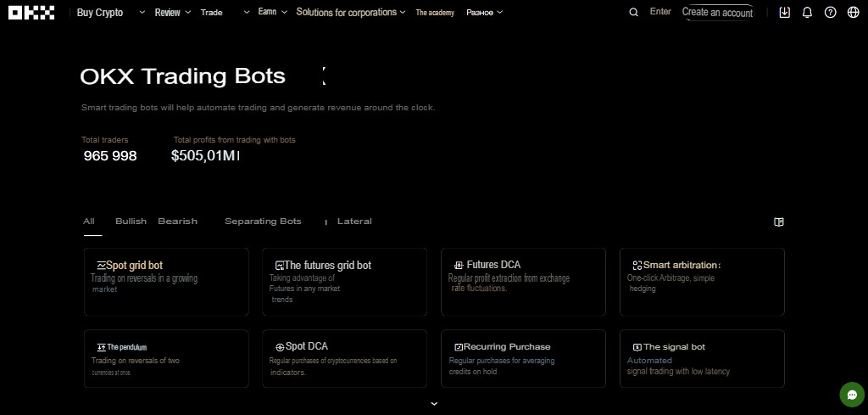Open the bot guide book icon
This screenshot has width=868, height=415.
coord(779,222)
